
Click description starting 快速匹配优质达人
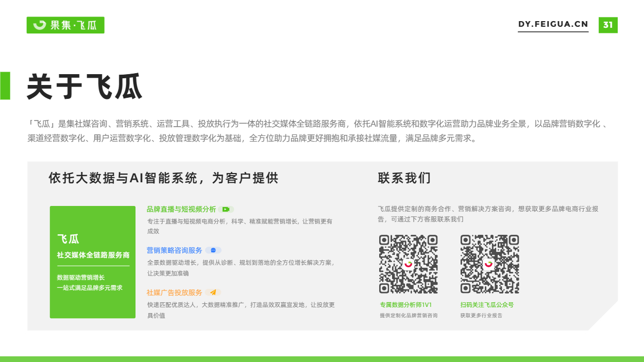pyautogui.click(x=241, y=310)
